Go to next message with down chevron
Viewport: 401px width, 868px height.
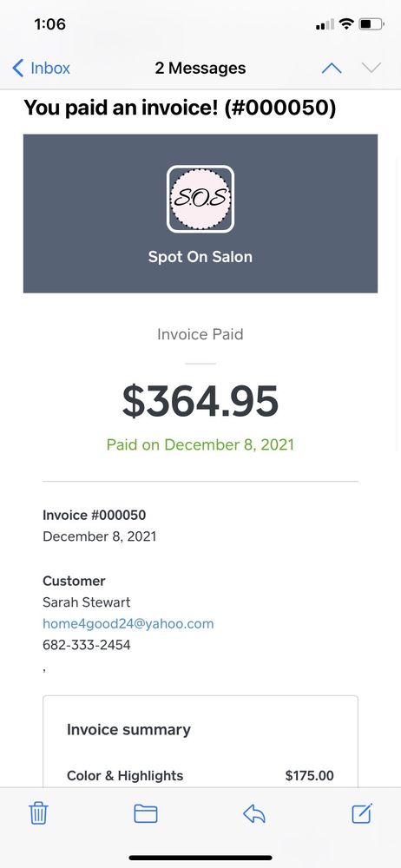pyautogui.click(x=371, y=68)
